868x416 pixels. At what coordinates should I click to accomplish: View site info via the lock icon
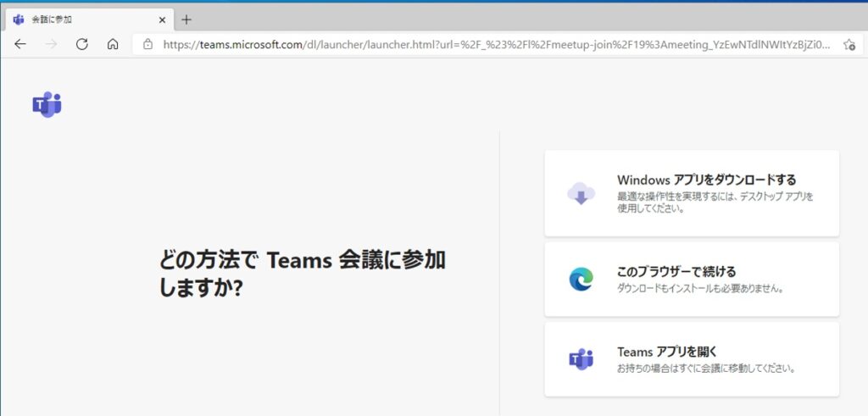pos(147,44)
